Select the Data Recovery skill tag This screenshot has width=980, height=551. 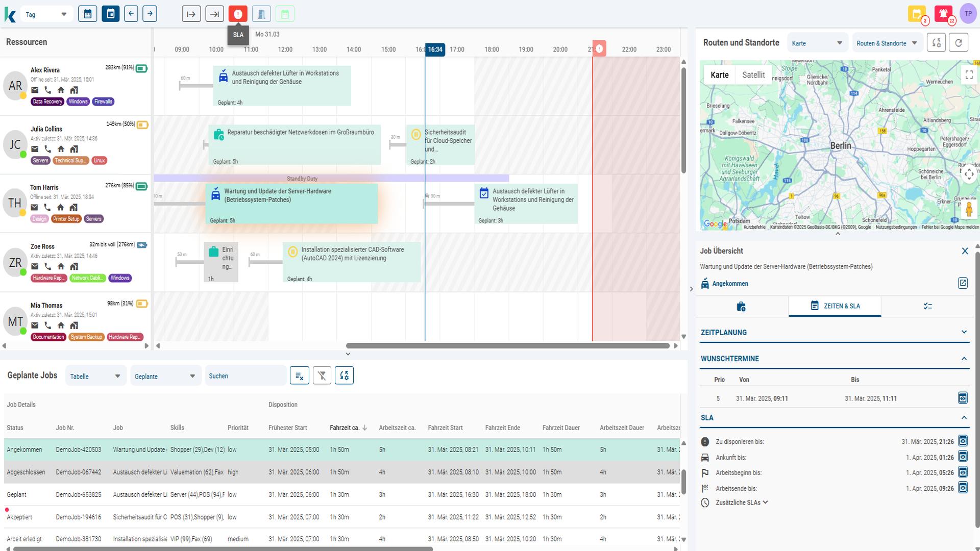47,102
